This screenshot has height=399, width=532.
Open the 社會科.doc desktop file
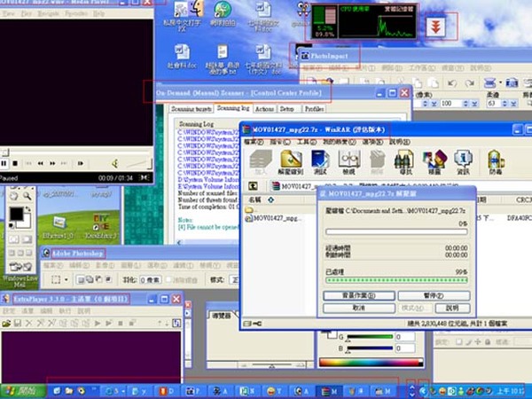point(182,57)
